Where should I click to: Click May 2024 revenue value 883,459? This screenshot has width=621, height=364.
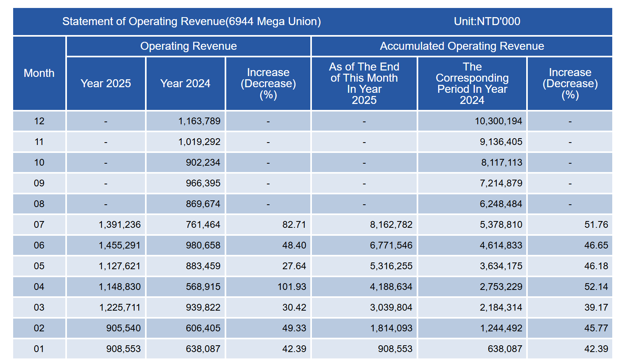[x=203, y=266]
